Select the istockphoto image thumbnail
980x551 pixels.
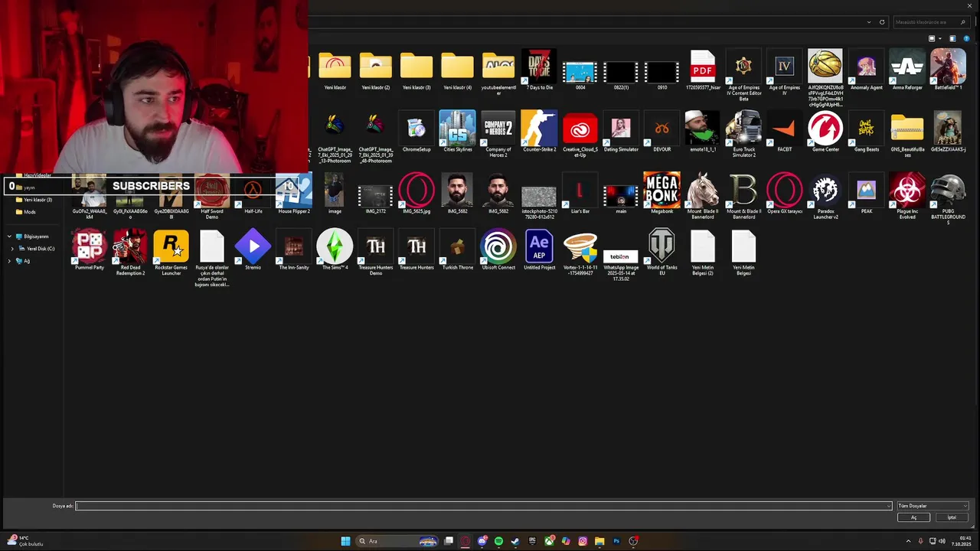point(539,195)
